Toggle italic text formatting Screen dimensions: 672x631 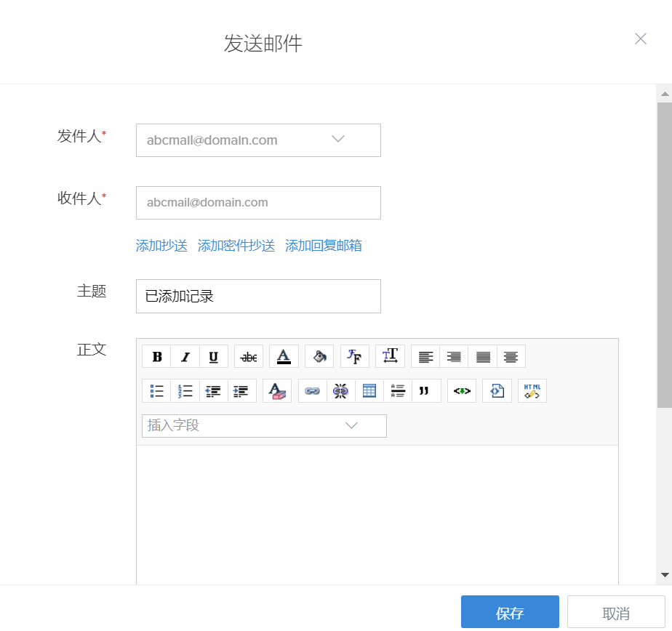(185, 356)
